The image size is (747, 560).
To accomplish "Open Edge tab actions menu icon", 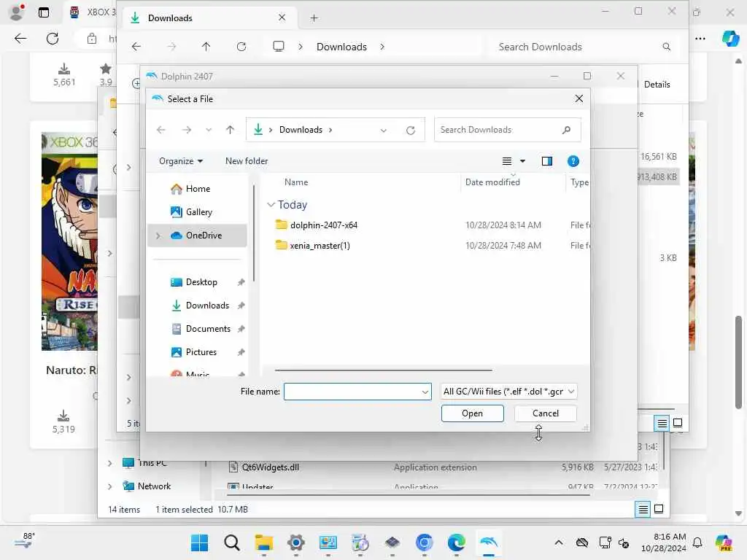I will [43, 12].
